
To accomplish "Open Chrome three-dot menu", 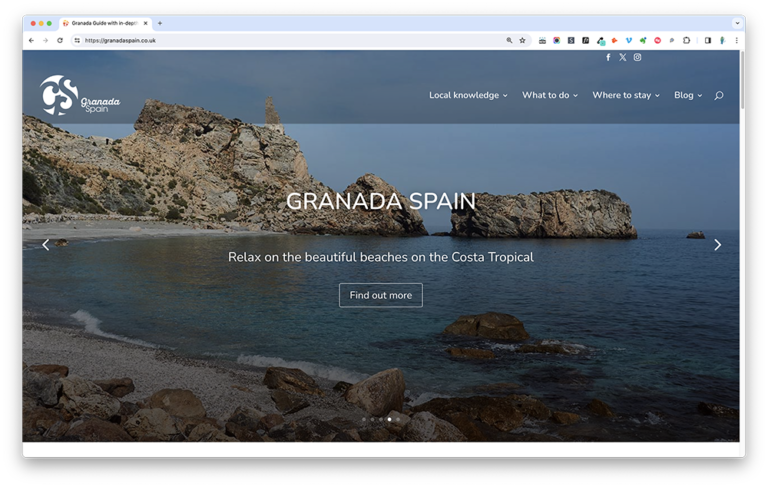I will click(x=737, y=41).
